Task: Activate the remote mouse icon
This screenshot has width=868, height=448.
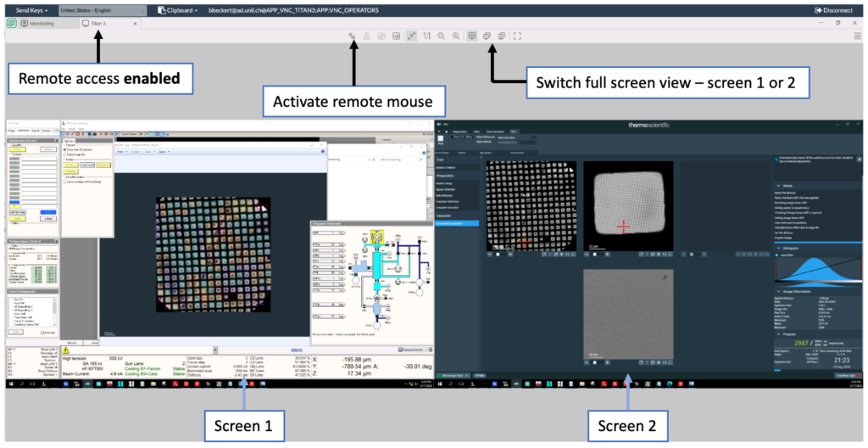Action: coord(352,36)
